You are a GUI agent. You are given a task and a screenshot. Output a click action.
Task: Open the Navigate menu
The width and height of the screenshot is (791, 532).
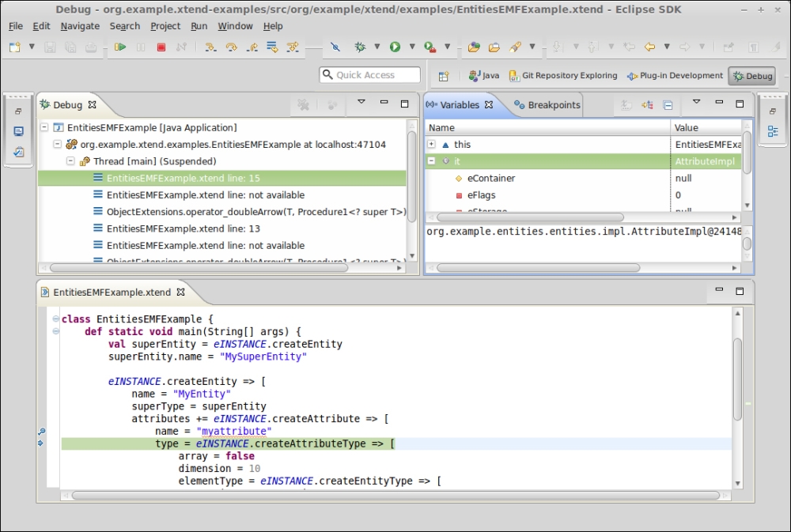coord(81,26)
